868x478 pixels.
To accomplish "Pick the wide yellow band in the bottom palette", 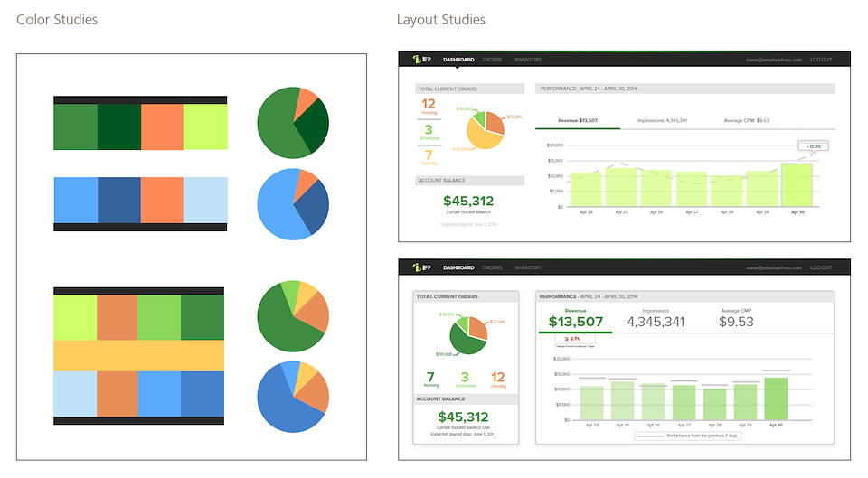I will (x=138, y=355).
